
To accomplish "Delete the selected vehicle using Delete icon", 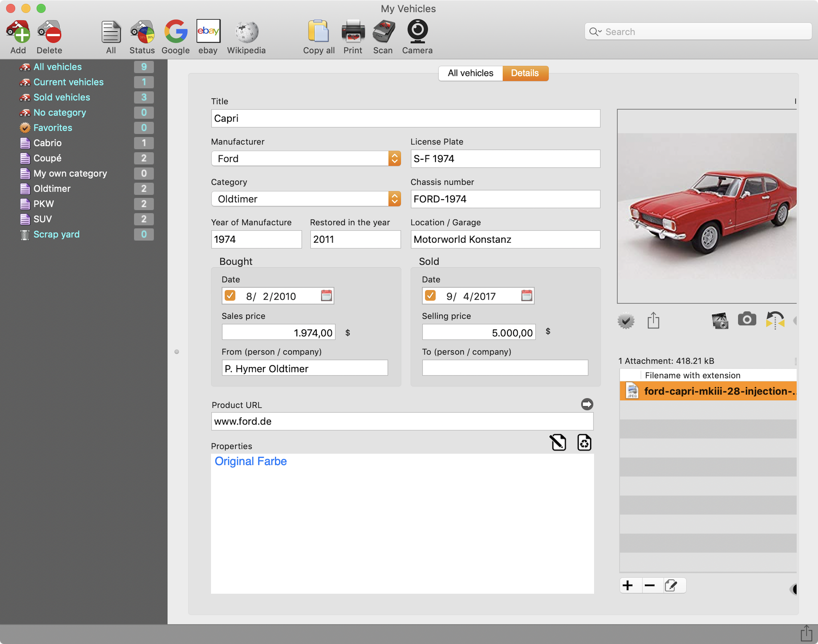I will pyautogui.click(x=50, y=31).
